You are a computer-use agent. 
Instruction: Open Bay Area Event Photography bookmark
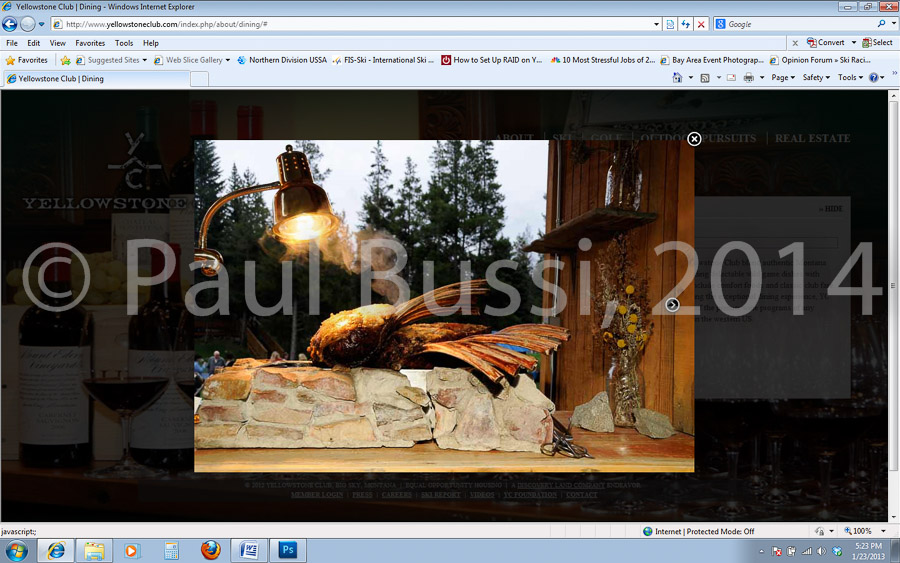tap(712, 60)
